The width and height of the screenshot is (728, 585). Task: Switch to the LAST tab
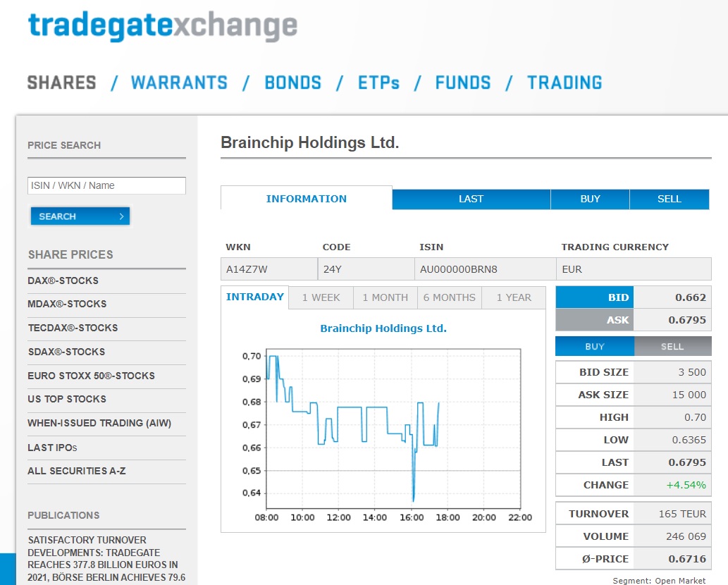(x=471, y=199)
